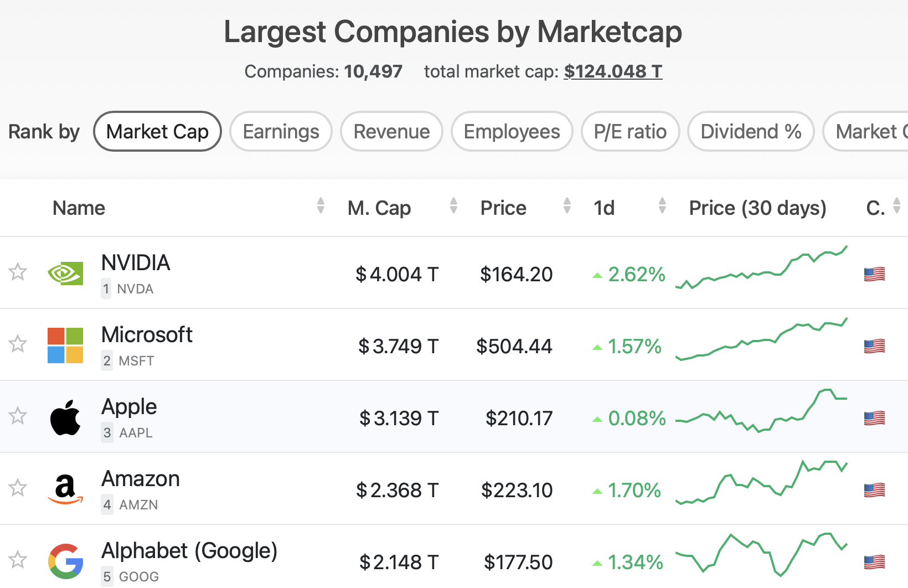
Task: Sort by Price column arrows
Action: coord(567,205)
